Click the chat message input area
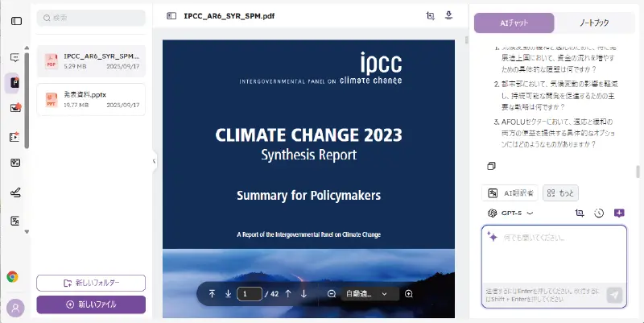 pos(555,255)
